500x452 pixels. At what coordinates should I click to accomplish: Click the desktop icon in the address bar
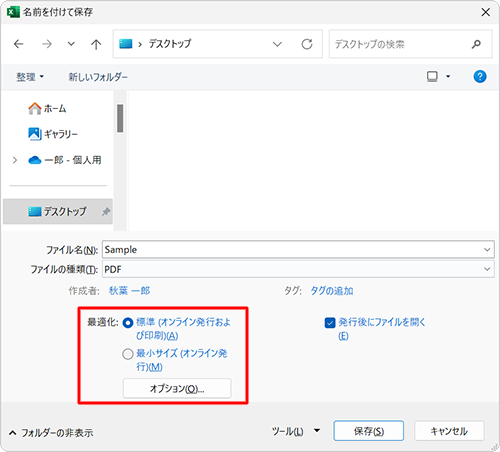126,44
